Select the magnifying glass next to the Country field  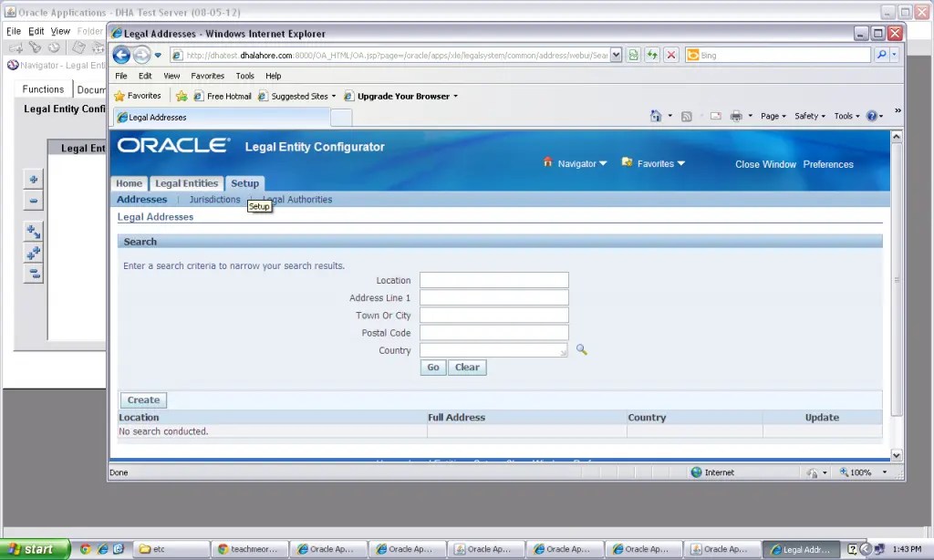(581, 349)
